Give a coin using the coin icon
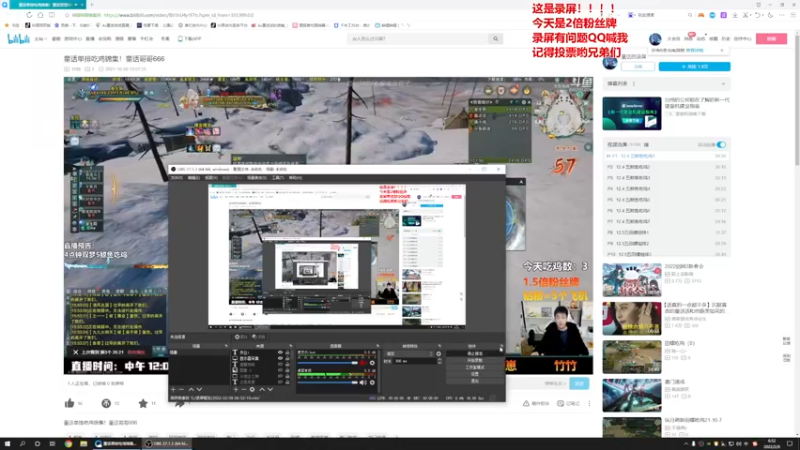The width and height of the screenshot is (800, 450). point(106,404)
